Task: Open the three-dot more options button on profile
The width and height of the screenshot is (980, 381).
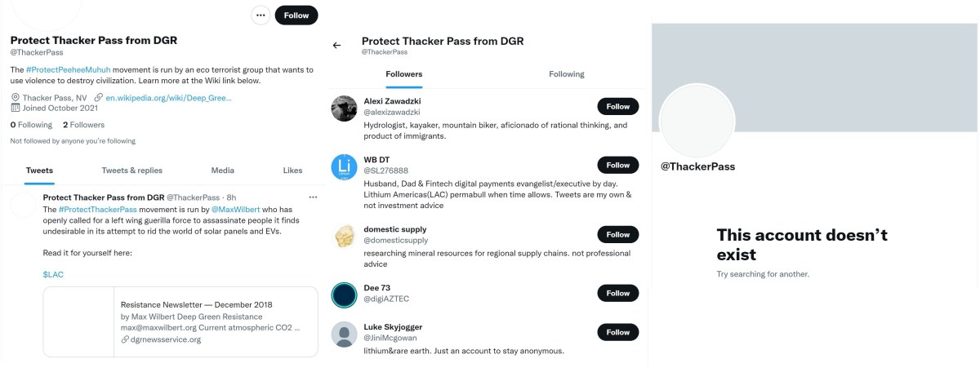Action: [x=261, y=15]
